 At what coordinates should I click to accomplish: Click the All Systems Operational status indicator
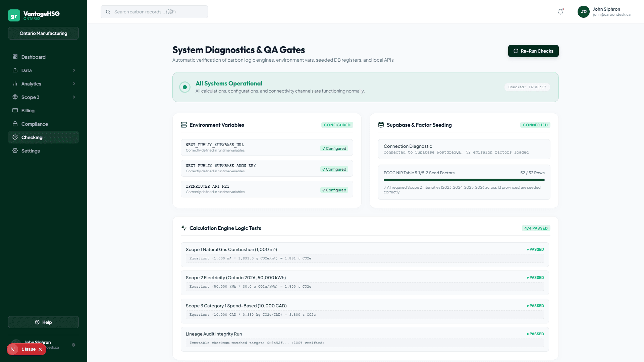[185, 87]
